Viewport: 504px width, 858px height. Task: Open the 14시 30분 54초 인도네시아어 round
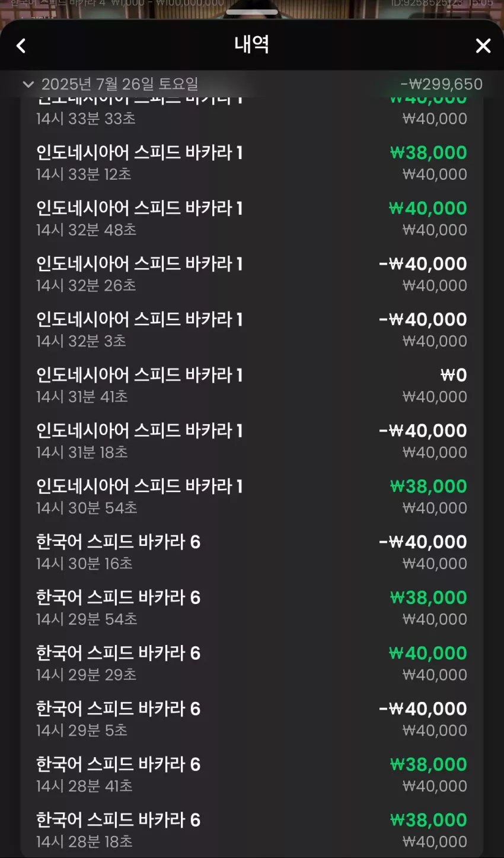point(252,497)
